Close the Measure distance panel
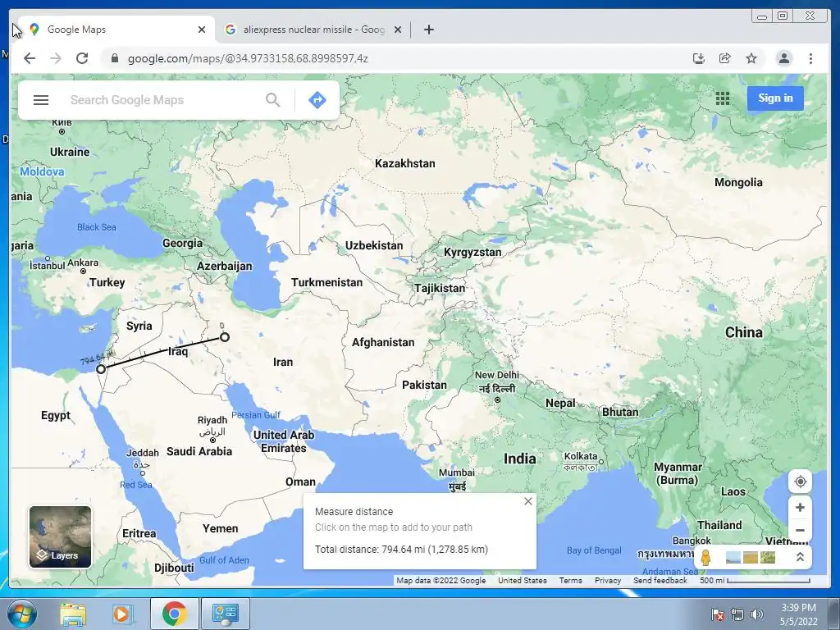 click(x=528, y=501)
